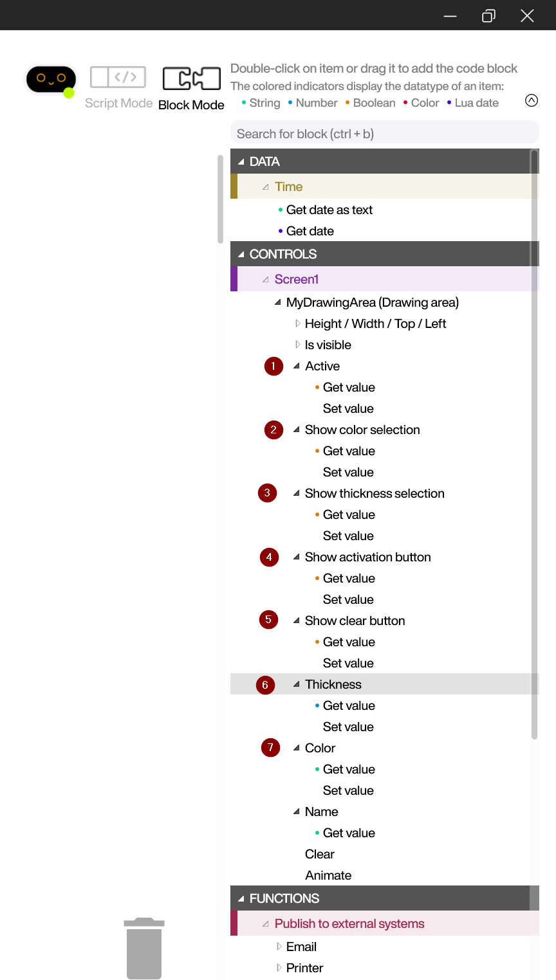
Task: Collapse the Show color selection node
Action: coord(297,430)
